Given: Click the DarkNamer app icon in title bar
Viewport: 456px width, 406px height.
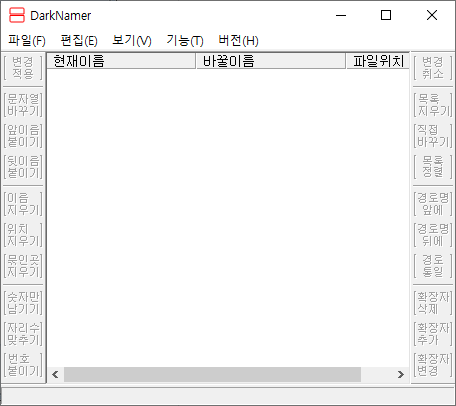Looking at the screenshot, I should coord(17,15).
